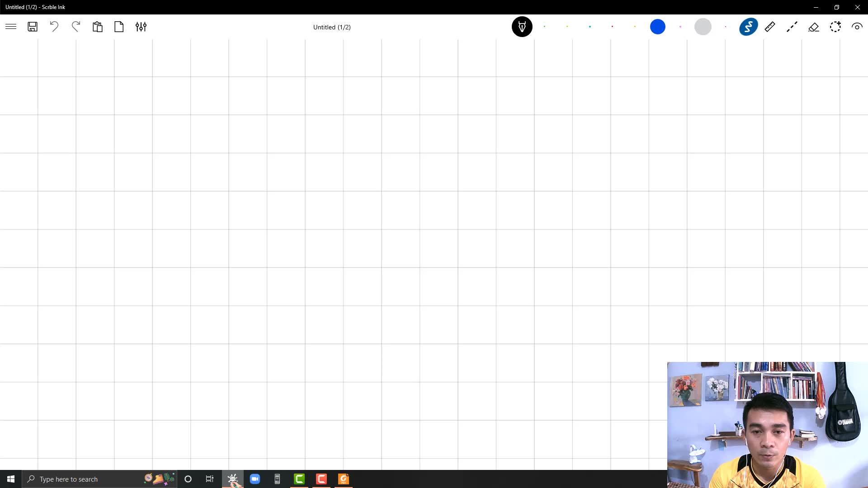Screen dimensions: 868x488
Task: Pick the small cyan dot pen
Action: [590, 27]
